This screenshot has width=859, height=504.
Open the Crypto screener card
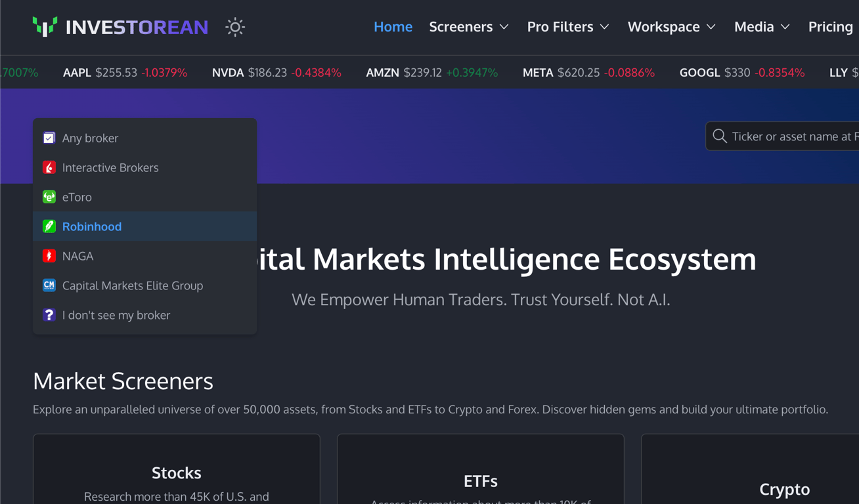click(x=750, y=469)
